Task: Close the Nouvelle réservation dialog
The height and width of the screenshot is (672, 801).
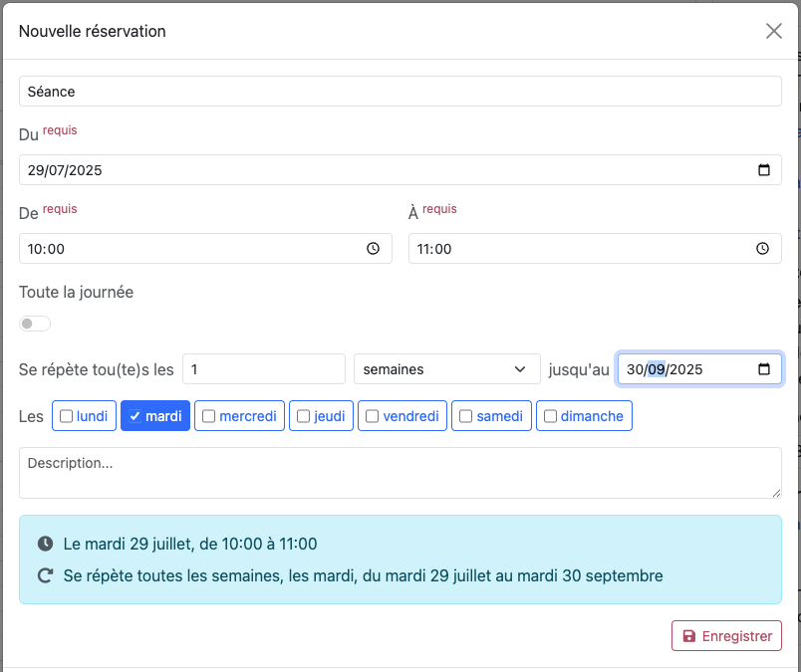Action: [774, 31]
